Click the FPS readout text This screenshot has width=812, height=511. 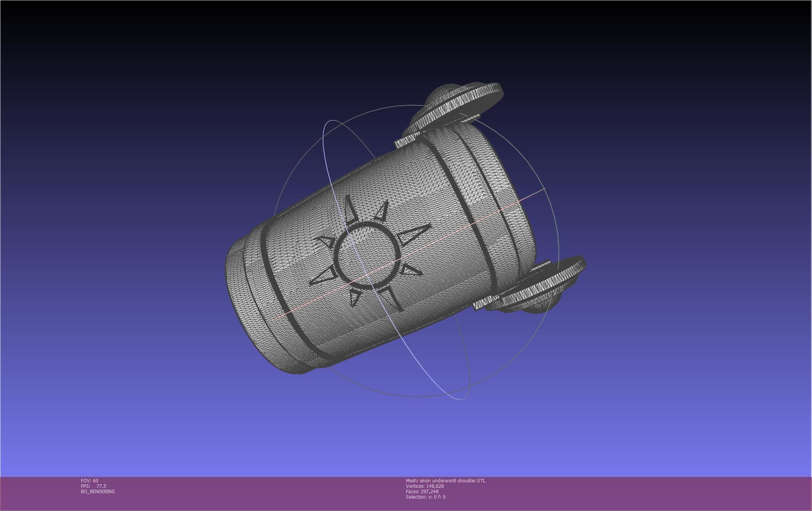point(93,486)
